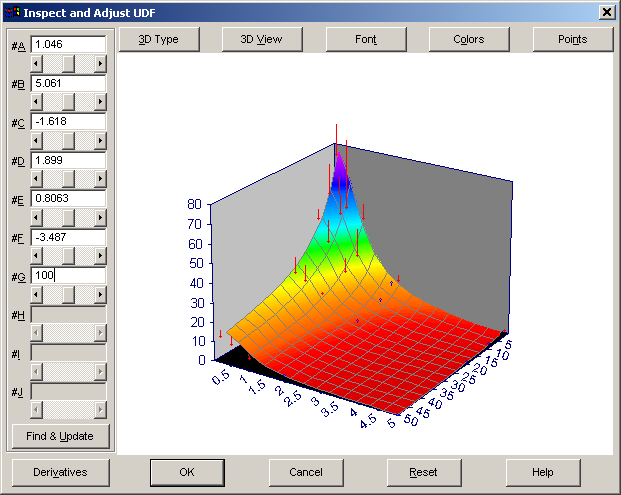Decrease #A with left scroll arrow
Image resolution: width=621 pixels, height=495 pixels.
click(36, 63)
